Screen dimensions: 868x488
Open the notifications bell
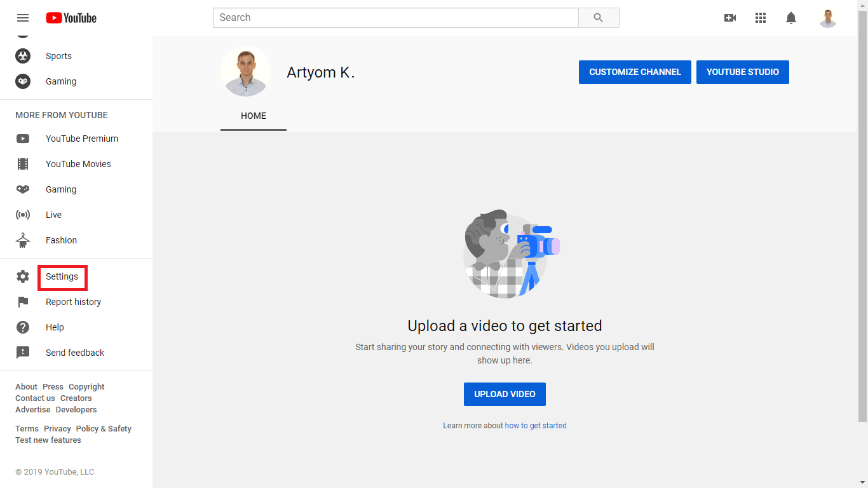coord(791,18)
